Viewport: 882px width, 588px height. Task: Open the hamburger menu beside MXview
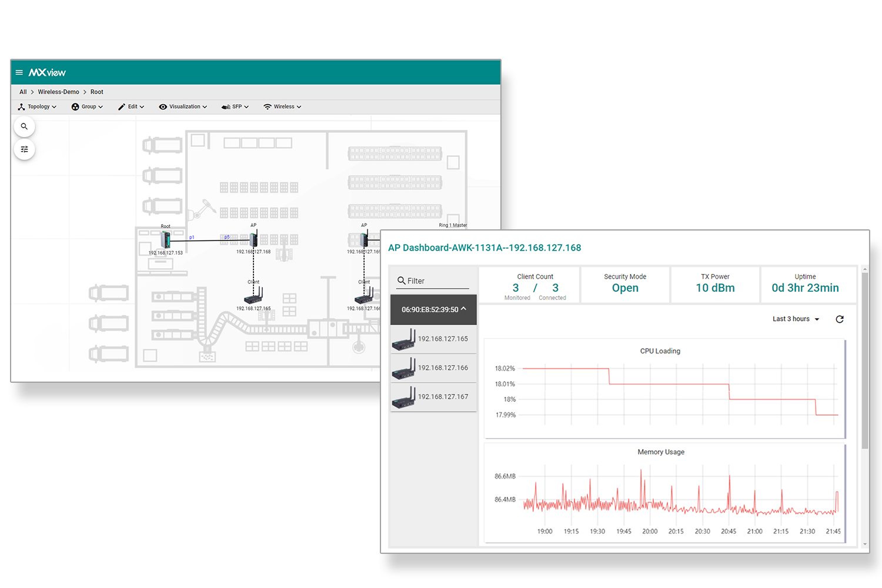(19, 72)
